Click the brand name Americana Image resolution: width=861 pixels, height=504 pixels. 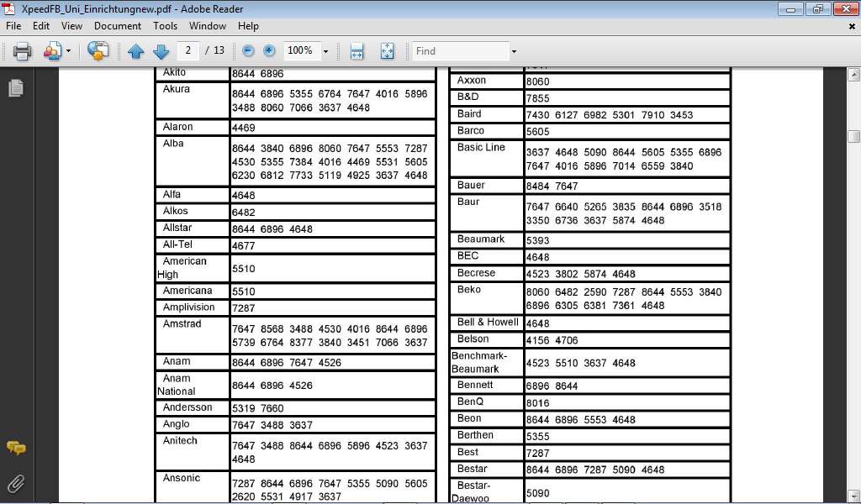click(188, 291)
